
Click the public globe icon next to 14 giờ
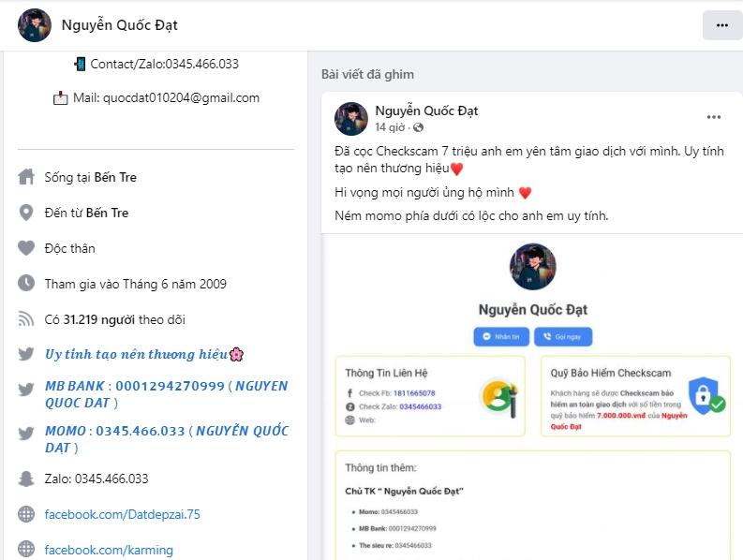[x=418, y=127]
